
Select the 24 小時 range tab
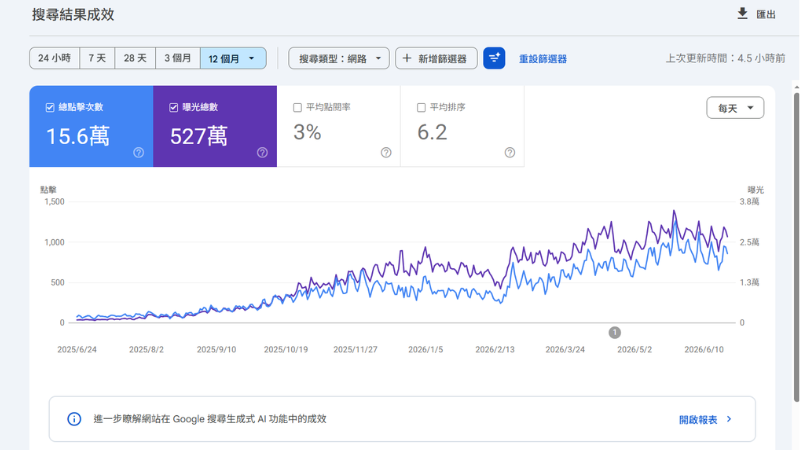click(54, 58)
